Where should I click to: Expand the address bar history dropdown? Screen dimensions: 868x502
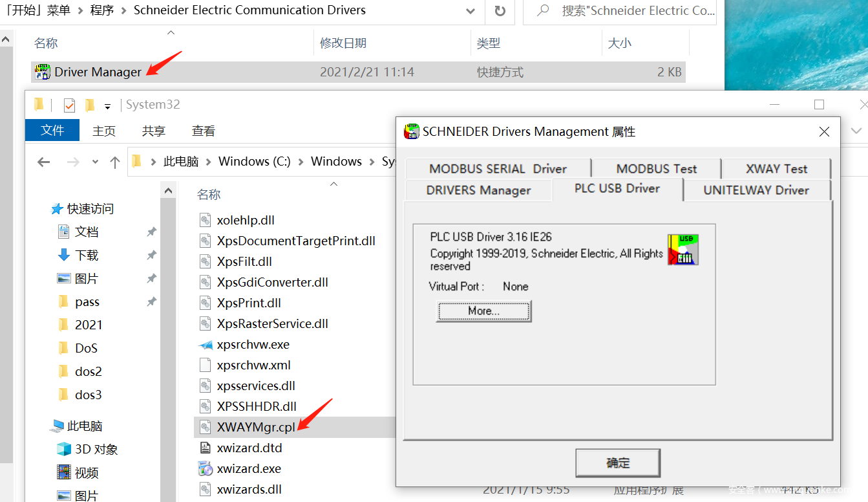coord(471,11)
